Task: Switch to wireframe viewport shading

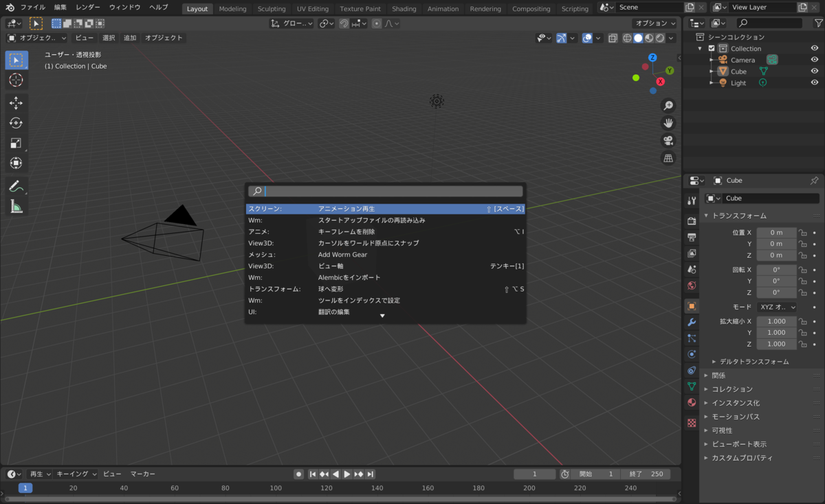Action: click(x=627, y=39)
